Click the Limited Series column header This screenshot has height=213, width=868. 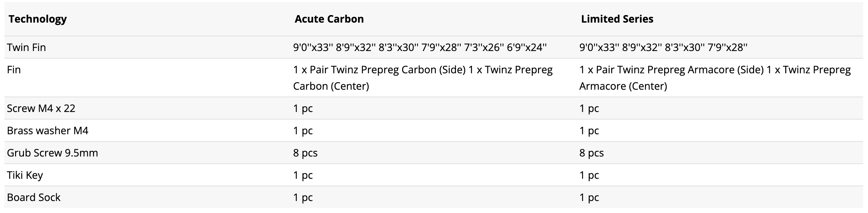(x=617, y=19)
